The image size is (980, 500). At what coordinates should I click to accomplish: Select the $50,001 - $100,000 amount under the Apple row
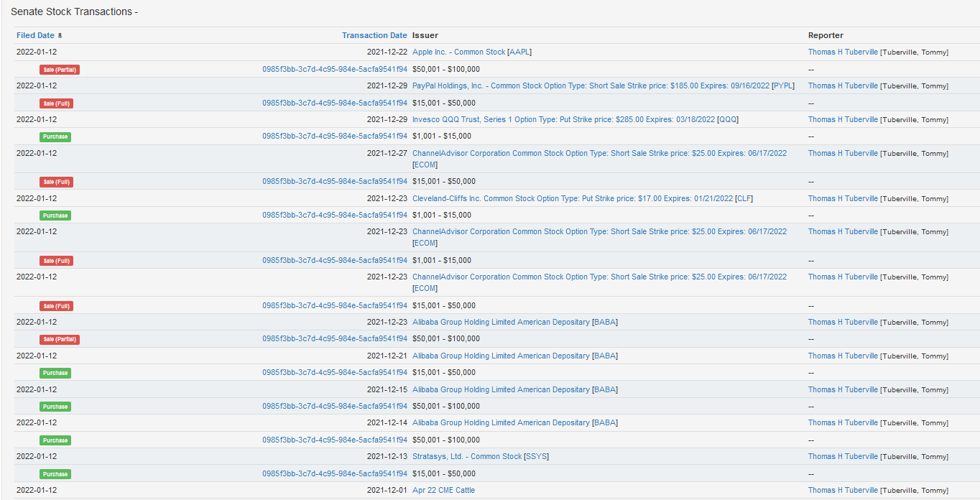(x=446, y=69)
